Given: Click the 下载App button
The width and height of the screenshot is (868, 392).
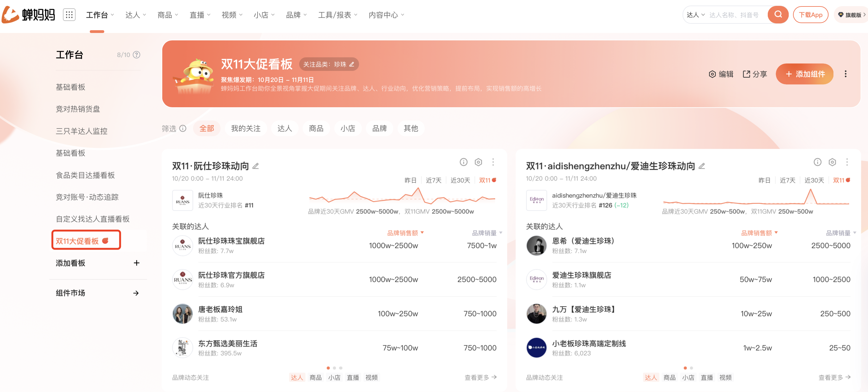Looking at the screenshot, I should pos(810,15).
